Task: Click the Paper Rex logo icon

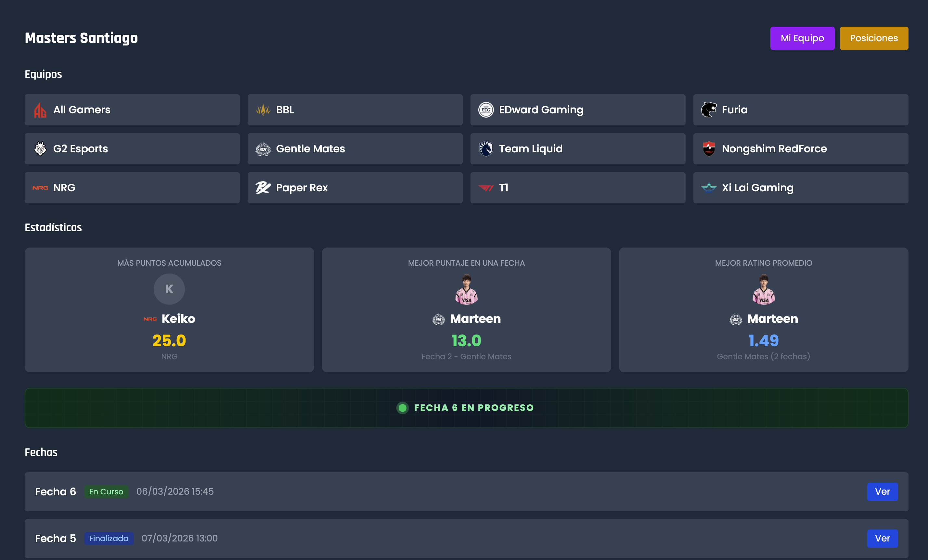Action: coord(263,187)
